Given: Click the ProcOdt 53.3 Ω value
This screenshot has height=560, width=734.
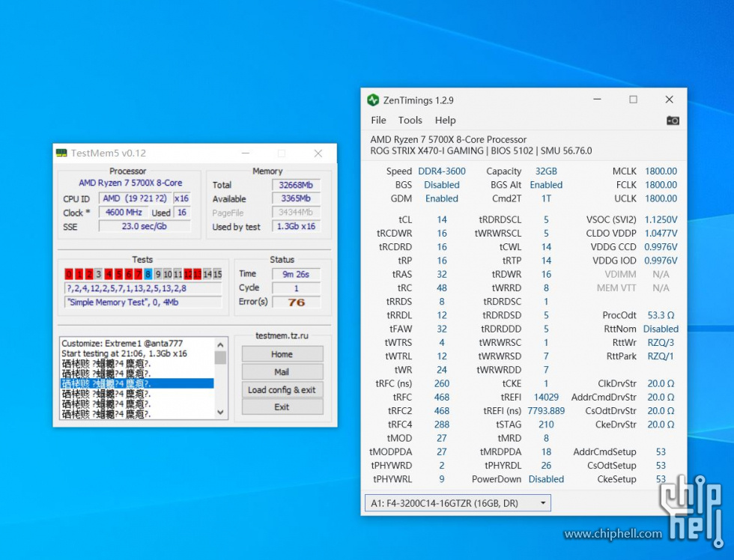Looking at the screenshot, I should coord(661,315).
